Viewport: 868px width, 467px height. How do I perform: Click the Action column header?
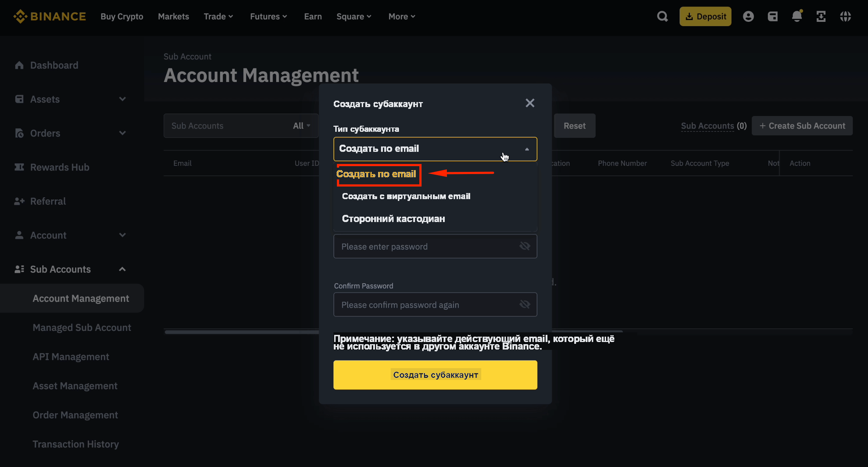coord(800,163)
